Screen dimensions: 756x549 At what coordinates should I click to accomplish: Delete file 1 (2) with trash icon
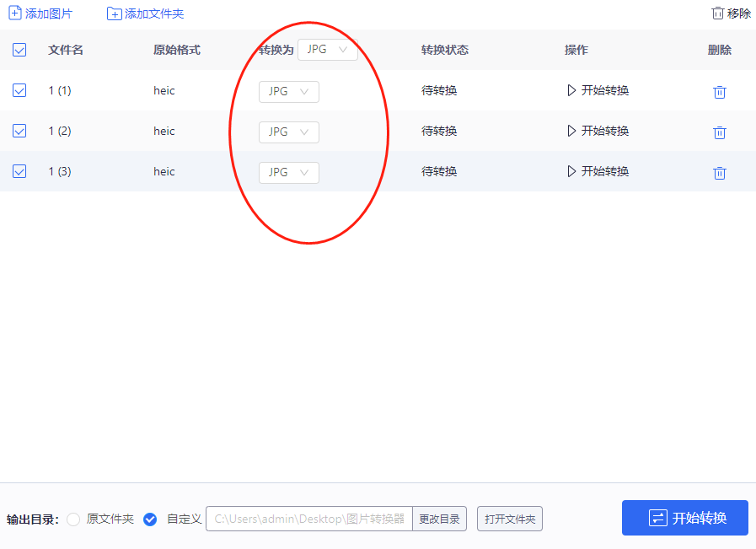click(720, 132)
